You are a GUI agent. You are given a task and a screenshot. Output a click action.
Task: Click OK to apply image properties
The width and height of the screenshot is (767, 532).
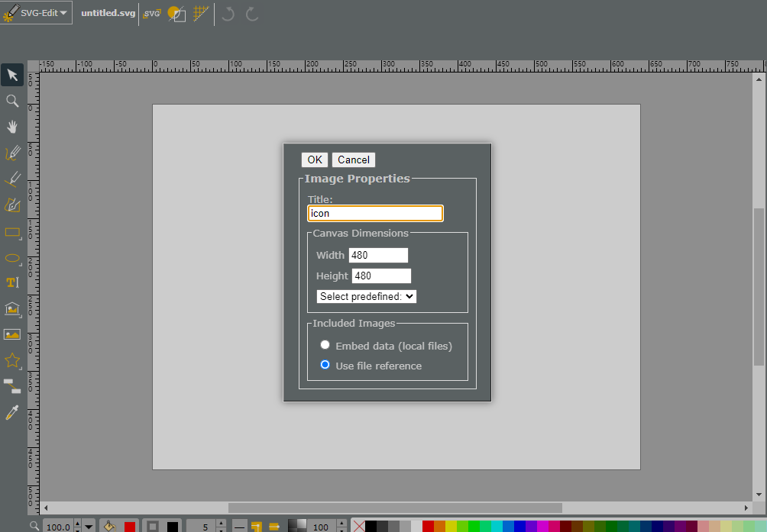coord(315,160)
